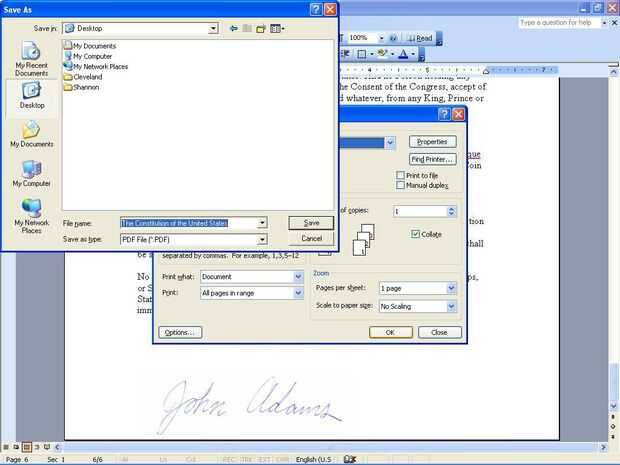
Task: Click the Save As dialog help question mark
Action: 316,9
